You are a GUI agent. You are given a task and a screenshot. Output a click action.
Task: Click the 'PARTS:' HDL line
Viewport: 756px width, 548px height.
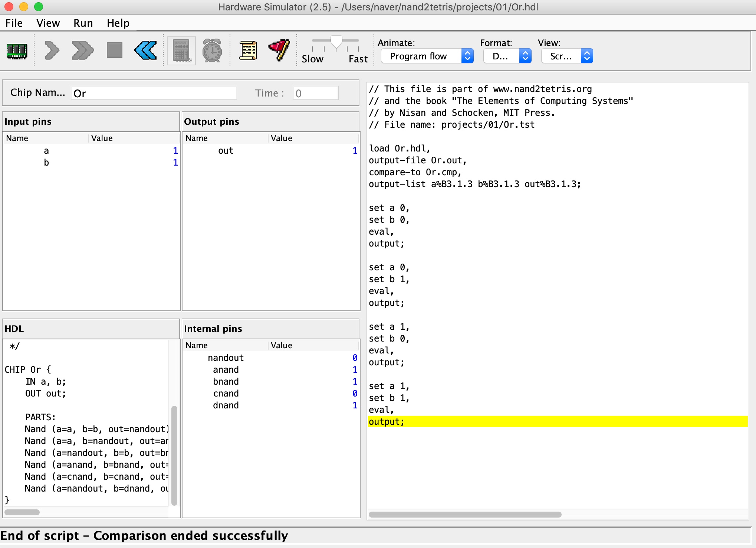(x=40, y=417)
